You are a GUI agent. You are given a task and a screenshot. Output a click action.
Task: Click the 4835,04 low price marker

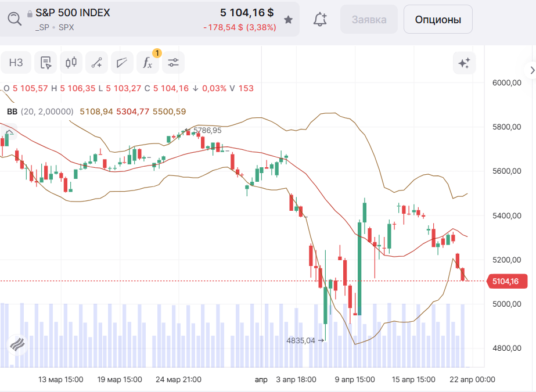[x=301, y=340]
